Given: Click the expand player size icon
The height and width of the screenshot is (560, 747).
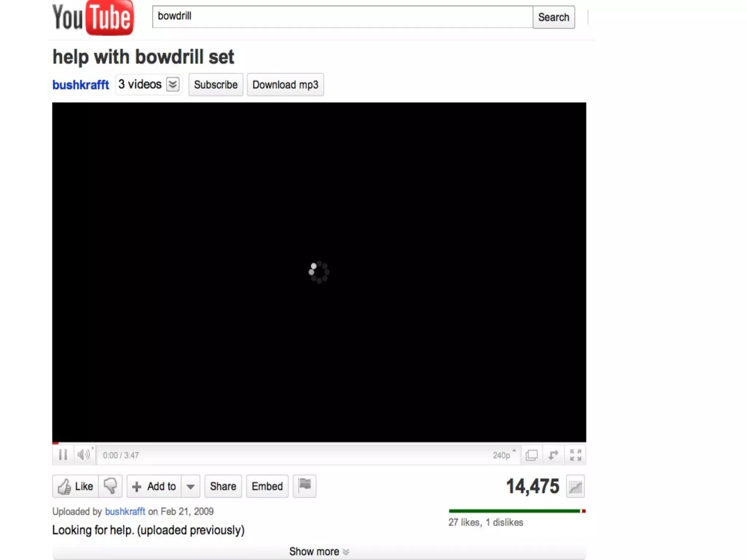Looking at the screenshot, I should (x=553, y=455).
